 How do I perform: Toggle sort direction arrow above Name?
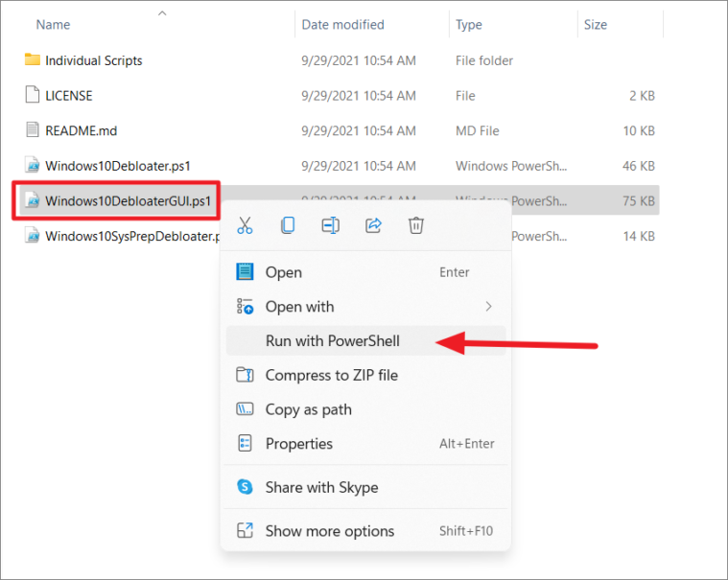pos(162,13)
